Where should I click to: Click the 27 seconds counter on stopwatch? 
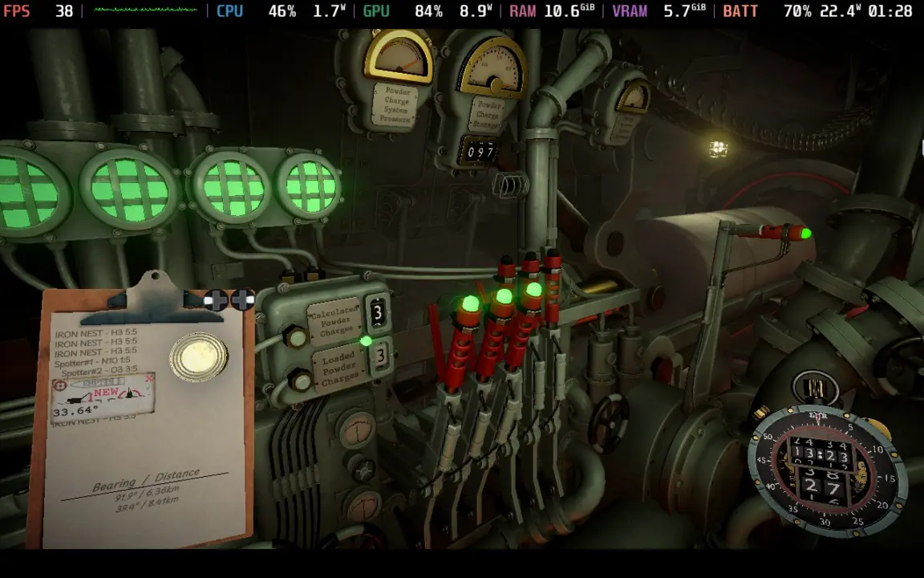pos(822,486)
